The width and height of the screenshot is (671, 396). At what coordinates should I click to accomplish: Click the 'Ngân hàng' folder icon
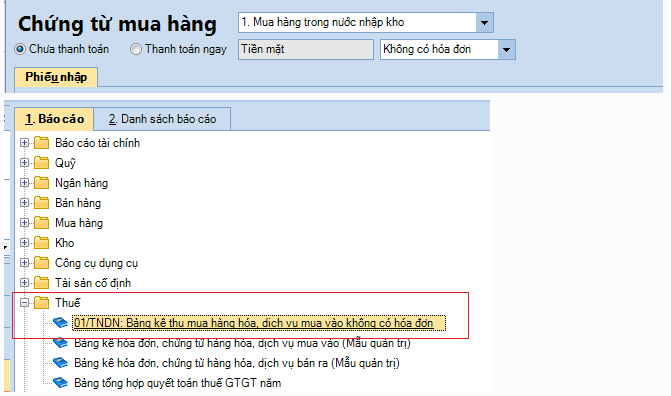click(x=42, y=183)
